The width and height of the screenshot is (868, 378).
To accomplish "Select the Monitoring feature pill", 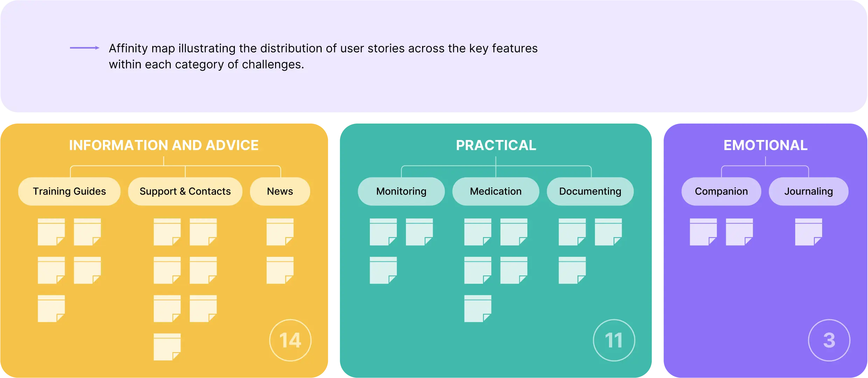I will pos(401,191).
